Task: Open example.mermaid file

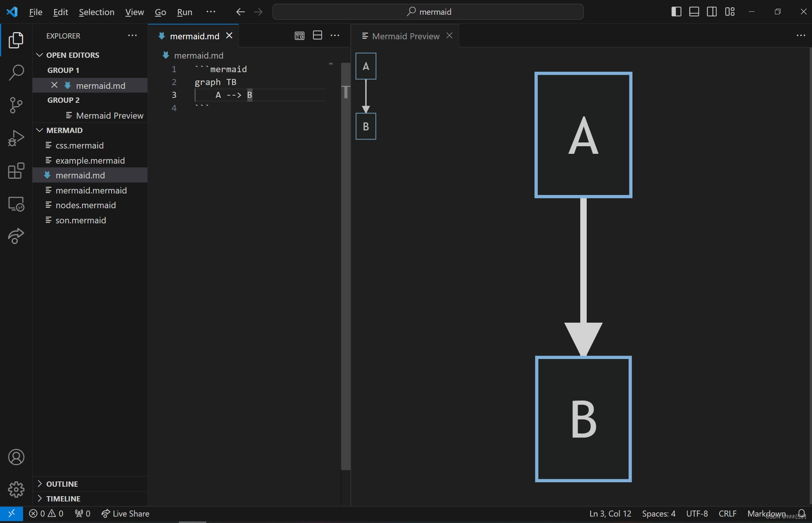Action: pyautogui.click(x=90, y=161)
